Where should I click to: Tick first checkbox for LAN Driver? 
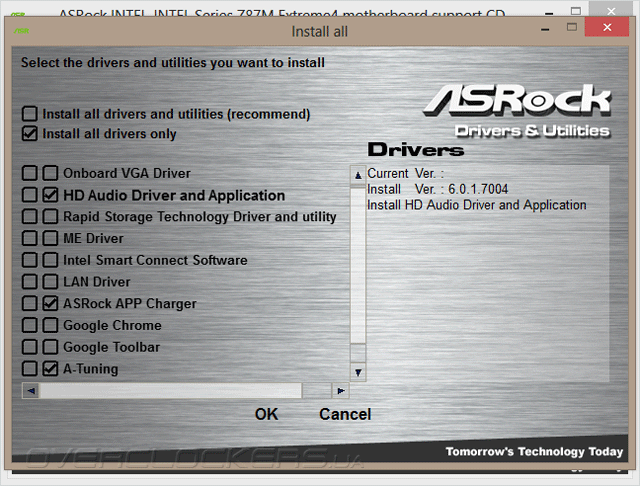point(30,282)
